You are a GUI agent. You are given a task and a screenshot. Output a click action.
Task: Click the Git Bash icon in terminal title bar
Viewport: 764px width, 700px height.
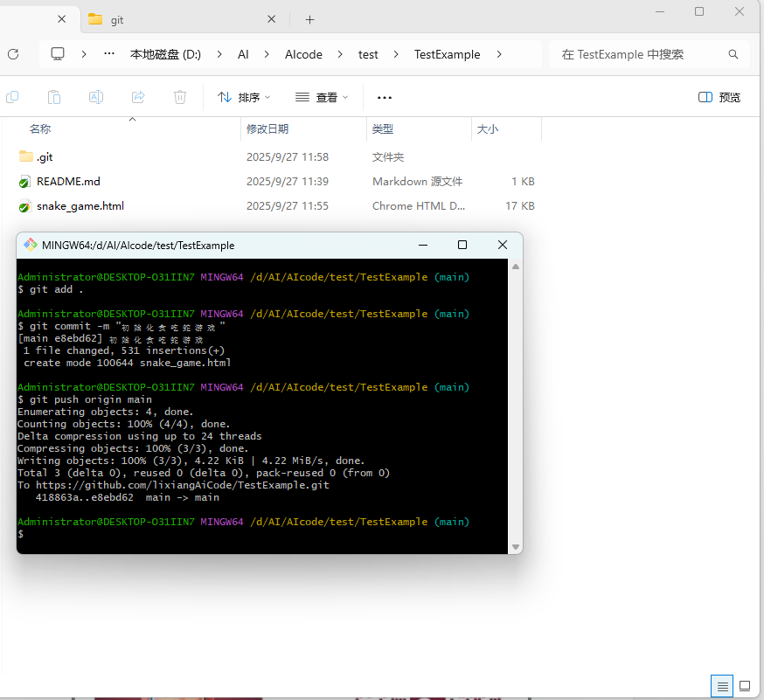pyautogui.click(x=31, y=246)
